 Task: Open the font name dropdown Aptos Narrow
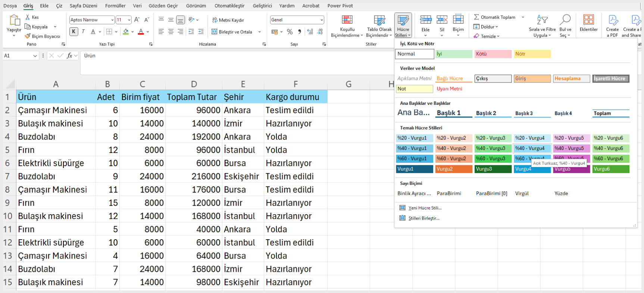point(112,20)
